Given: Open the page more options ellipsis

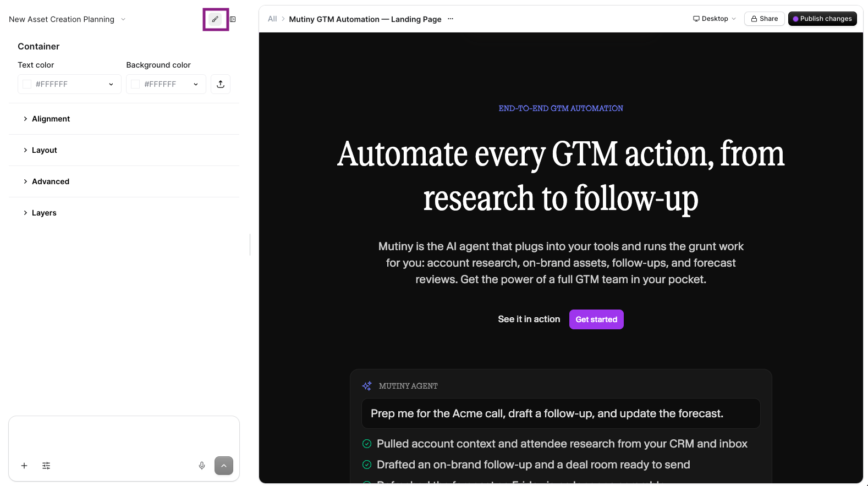Looking at the screenshot, I should (451, 19).
